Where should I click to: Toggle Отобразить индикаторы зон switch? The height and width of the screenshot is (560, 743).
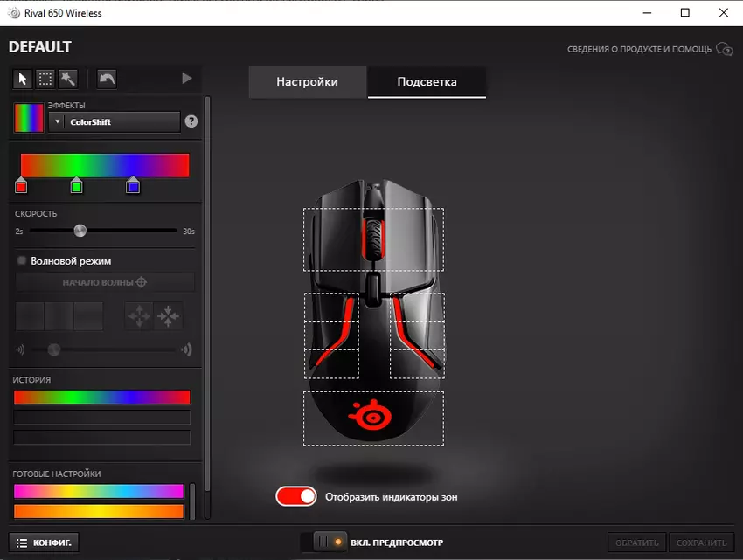(296, 497)
